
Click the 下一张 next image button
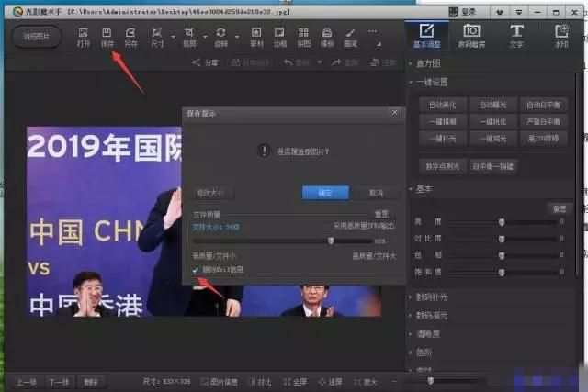pyautogui.click(x=59, y=382)
